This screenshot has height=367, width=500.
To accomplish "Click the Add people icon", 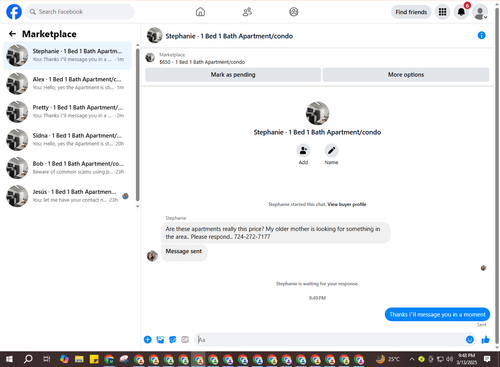I will point(303,151).
